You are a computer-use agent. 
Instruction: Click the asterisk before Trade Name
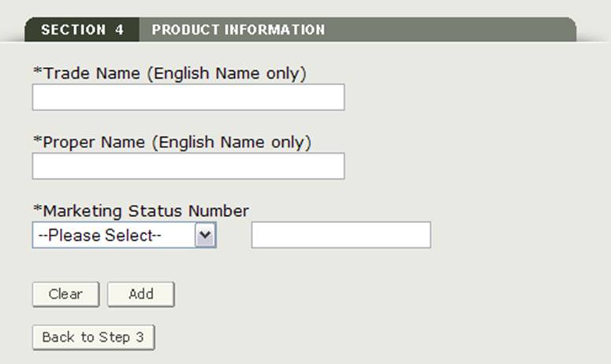[x=36, y=72]
